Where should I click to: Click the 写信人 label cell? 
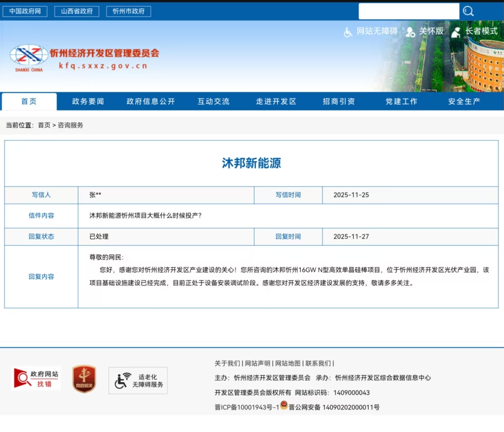[41, 195]
